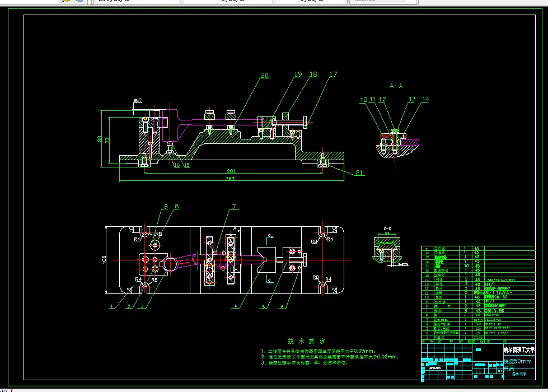Select part balloon number 17 in the front view
548x392 pixels.
(333, 74)
